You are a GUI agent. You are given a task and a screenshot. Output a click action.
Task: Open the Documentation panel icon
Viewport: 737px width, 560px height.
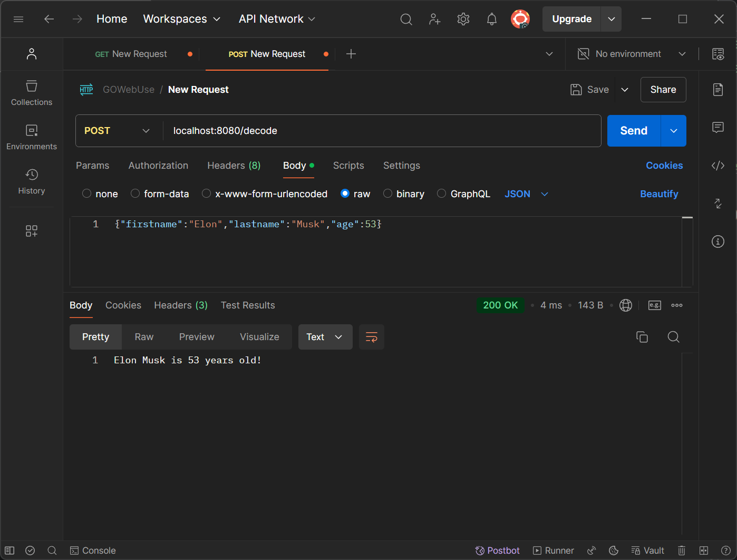coord(718,90)
